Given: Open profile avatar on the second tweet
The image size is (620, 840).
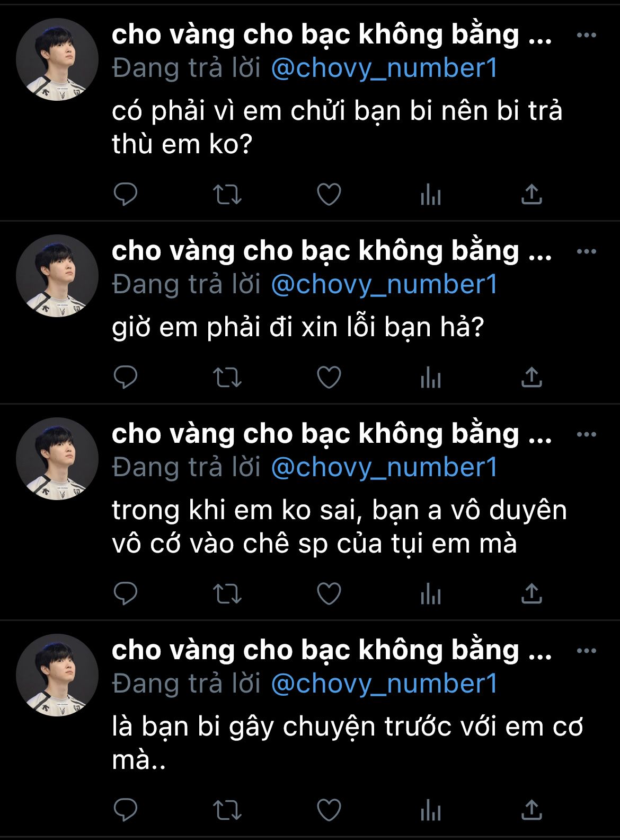Looking at the screenshot, I should tap(57, 276).
